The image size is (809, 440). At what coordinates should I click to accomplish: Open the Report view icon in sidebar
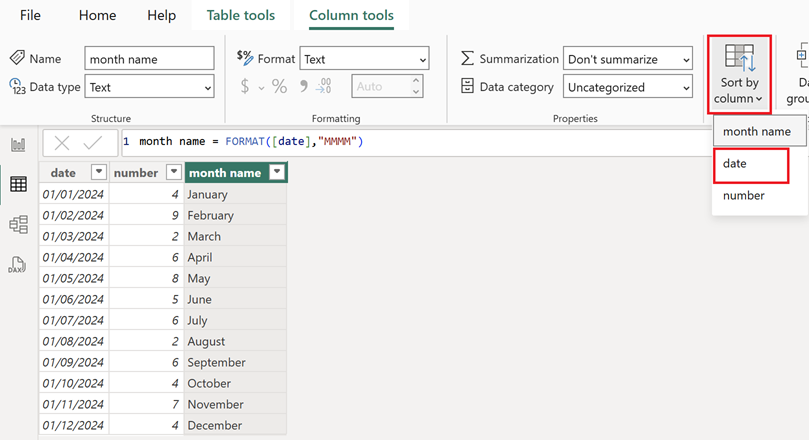18,145
